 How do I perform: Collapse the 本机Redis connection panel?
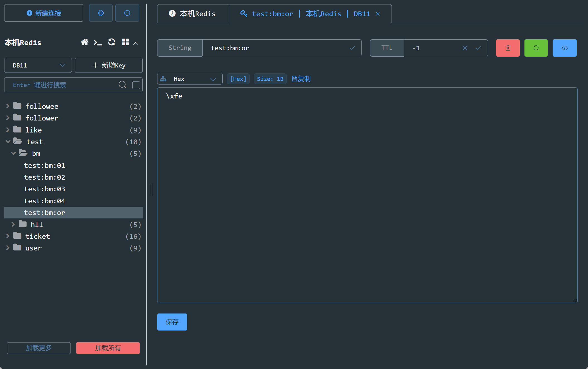pos(136,43)
